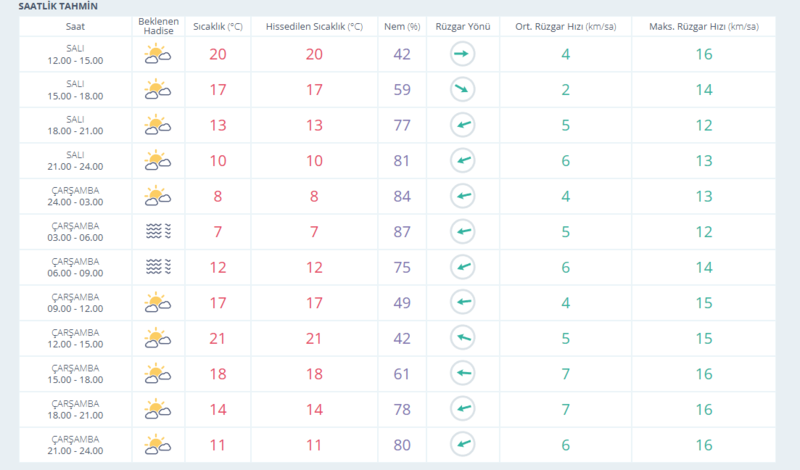The height and width of the screenshot is (470, 800).
Task: Click wind direction arrow for SALI 12.00 - 15.00
Action: click(461, 56)
